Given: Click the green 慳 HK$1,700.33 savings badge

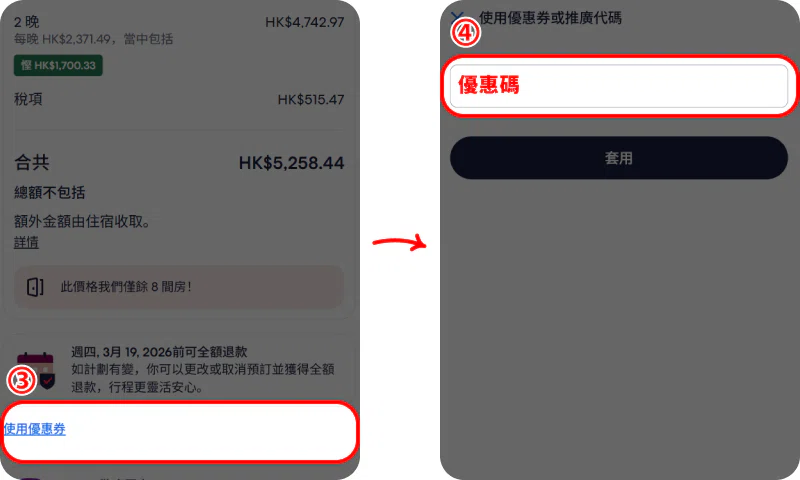Looking at the screenshot, I should click(x=58, y=65).
